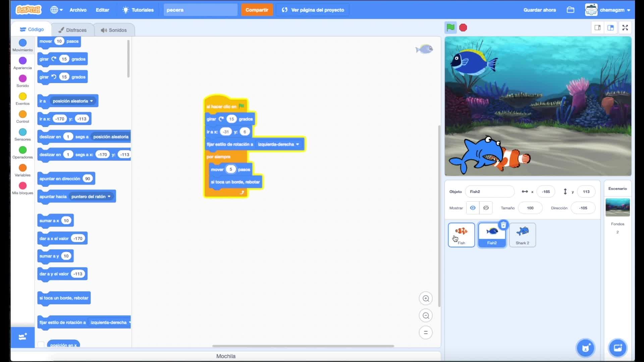
Task: Switch to the Disfraces tab
Action: coord(72,30)
